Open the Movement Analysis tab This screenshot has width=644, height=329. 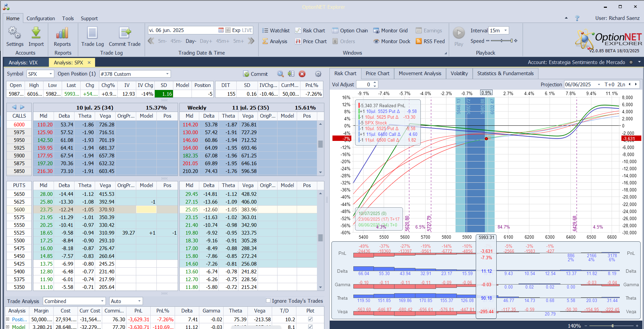(420, 73)
